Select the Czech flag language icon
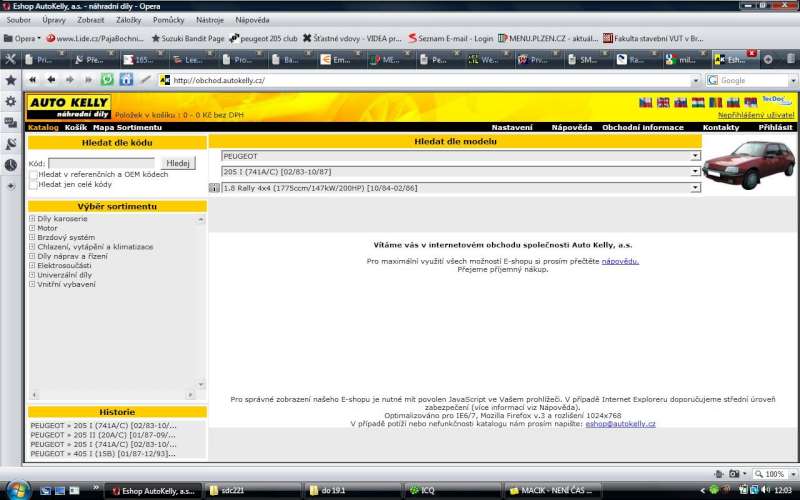800x500 pixels. 646,102
